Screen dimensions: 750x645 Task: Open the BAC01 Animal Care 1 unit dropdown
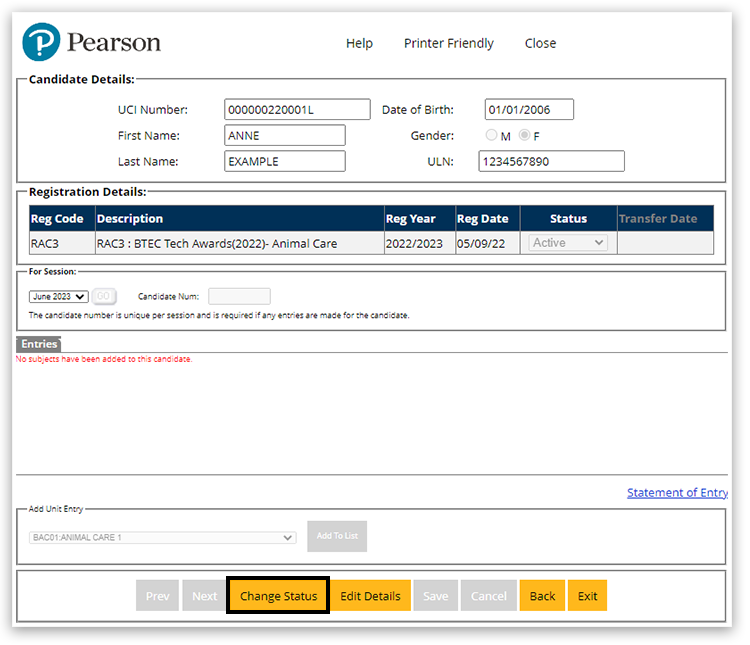162,537
